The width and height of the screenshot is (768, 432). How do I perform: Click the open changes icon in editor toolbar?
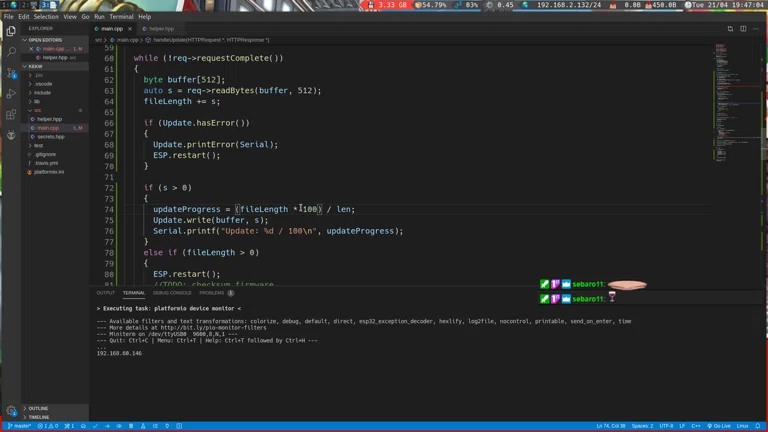730,29
